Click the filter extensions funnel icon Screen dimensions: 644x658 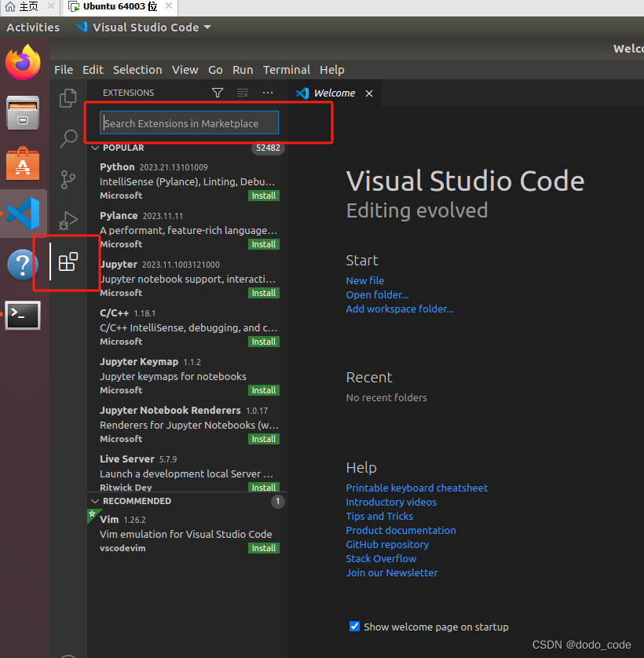[x=218, y=93]
